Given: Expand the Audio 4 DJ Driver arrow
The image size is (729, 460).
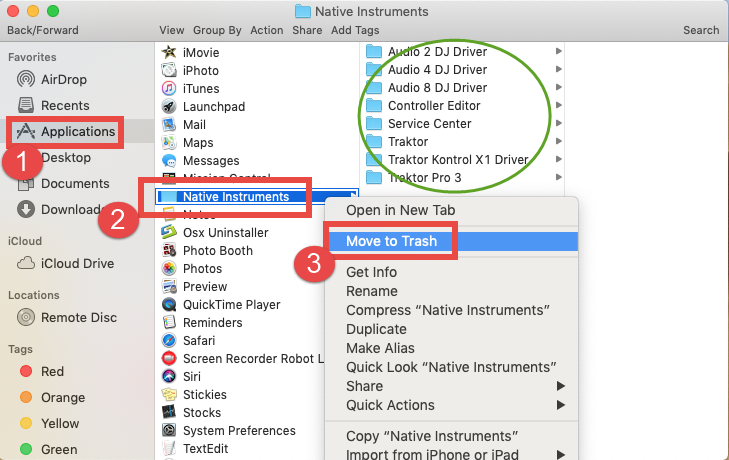Looking at the screenshot, I should pyautogui.click(x=559, y=69).
